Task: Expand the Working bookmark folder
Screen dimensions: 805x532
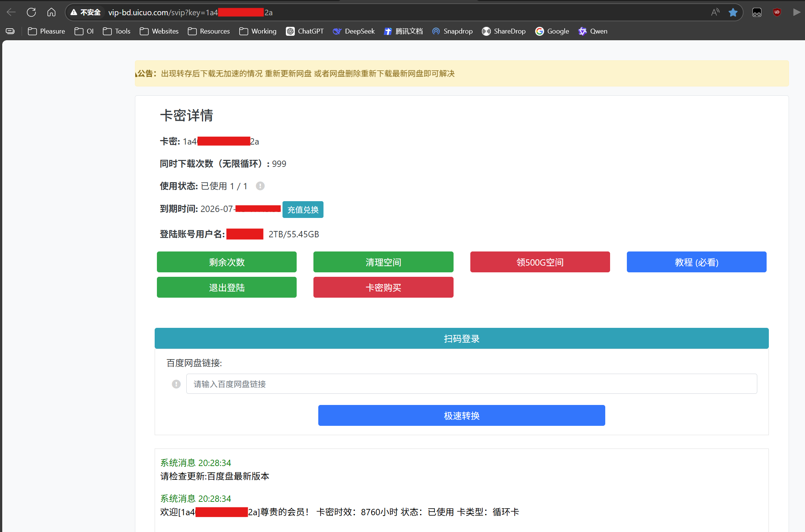Action: click(258, 31)
